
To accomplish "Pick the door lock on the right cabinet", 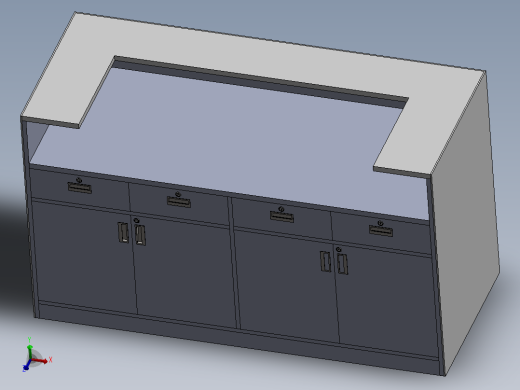I will tap(339, 249).
